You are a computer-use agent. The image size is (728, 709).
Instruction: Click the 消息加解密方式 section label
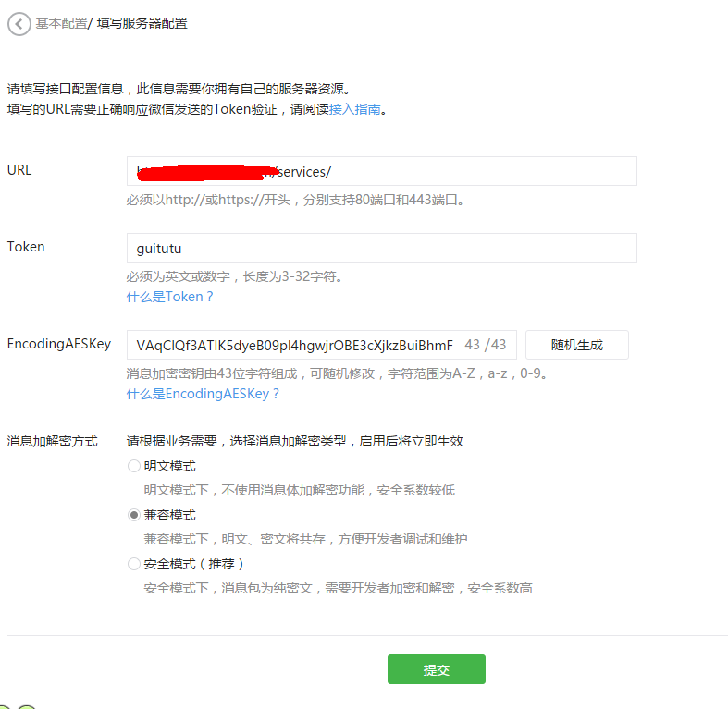point(52,441)
